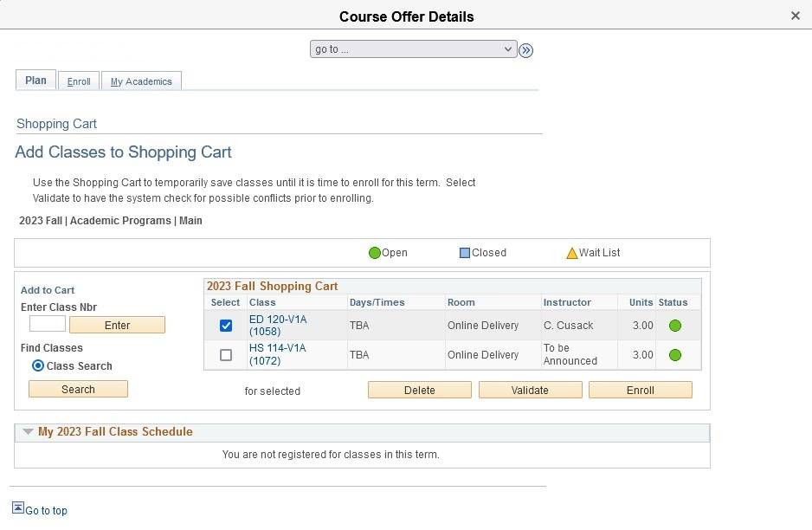Close the Course Offer Details dialog

coord(794,15)
